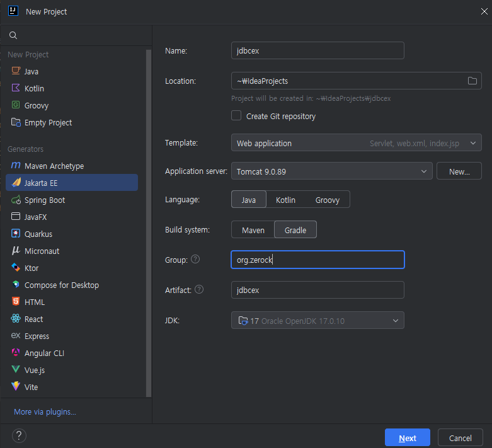Select Angular CLI generator
This screenshot has height=448, width=492.
point(72,353)
